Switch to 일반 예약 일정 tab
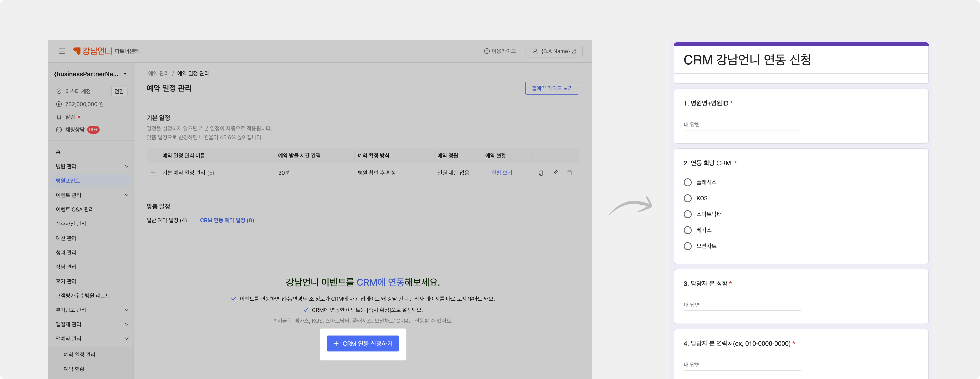 [x=167, y=221]
